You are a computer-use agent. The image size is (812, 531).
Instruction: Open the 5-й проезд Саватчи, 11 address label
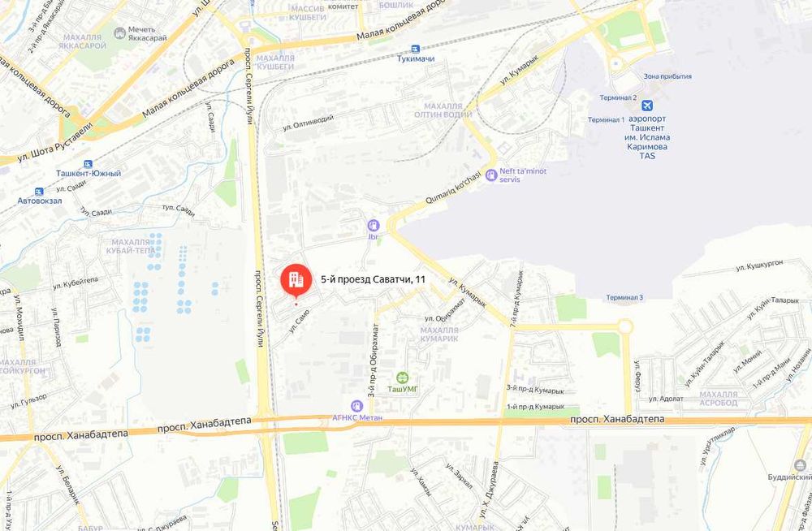[x=373, y=280]
